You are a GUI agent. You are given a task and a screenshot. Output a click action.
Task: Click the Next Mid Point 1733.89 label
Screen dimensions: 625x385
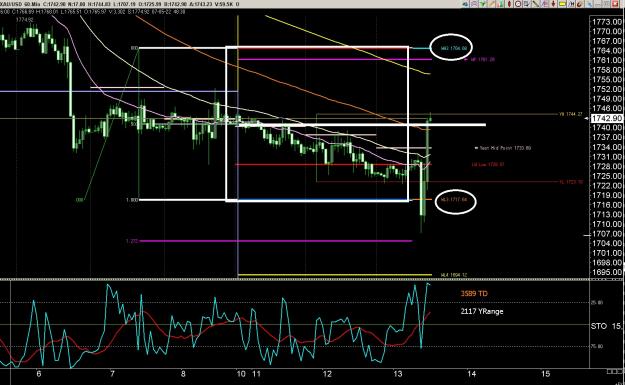coord(505,148)
